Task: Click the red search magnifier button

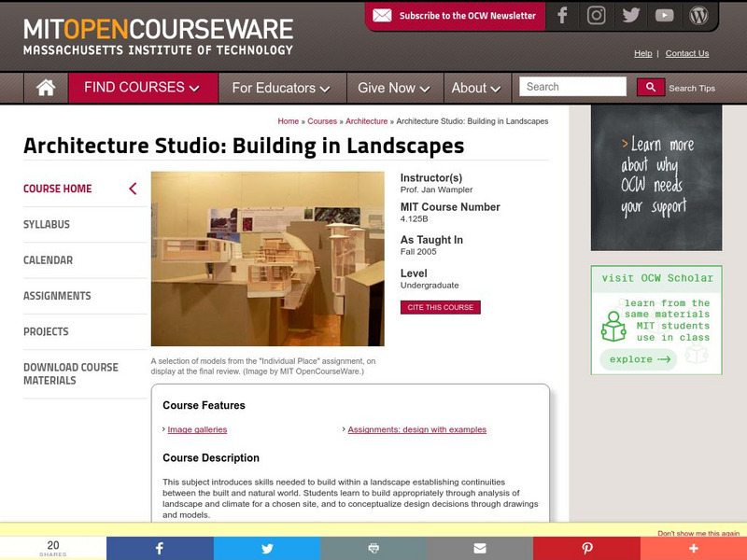Action: (650, 87)
